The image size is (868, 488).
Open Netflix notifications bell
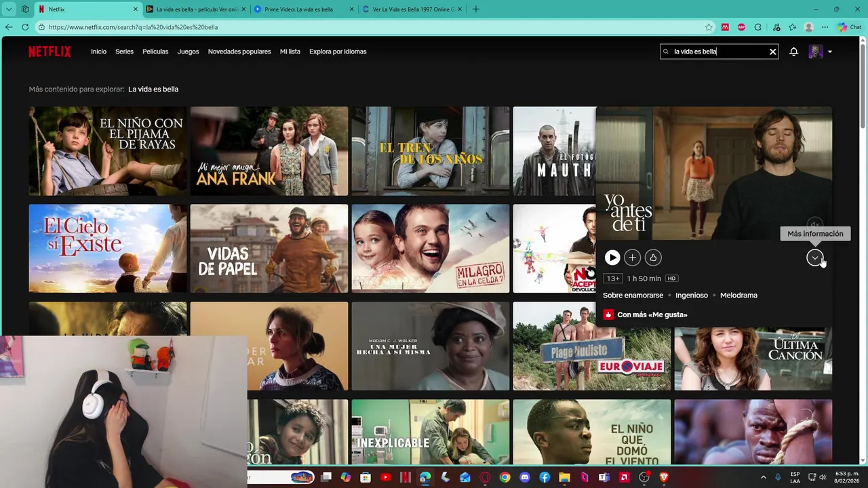pyautogui.click(x=793, y=52)
